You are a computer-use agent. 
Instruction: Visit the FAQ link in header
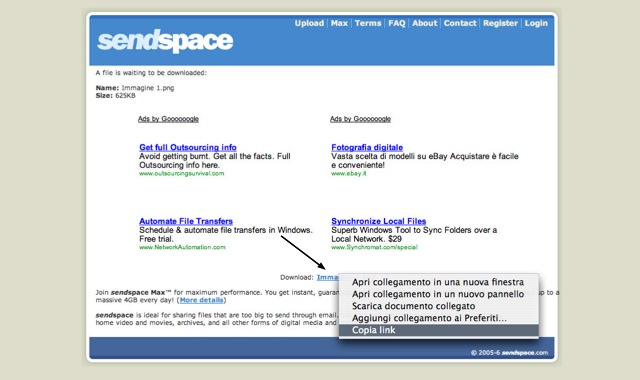[x=397, y=23]
